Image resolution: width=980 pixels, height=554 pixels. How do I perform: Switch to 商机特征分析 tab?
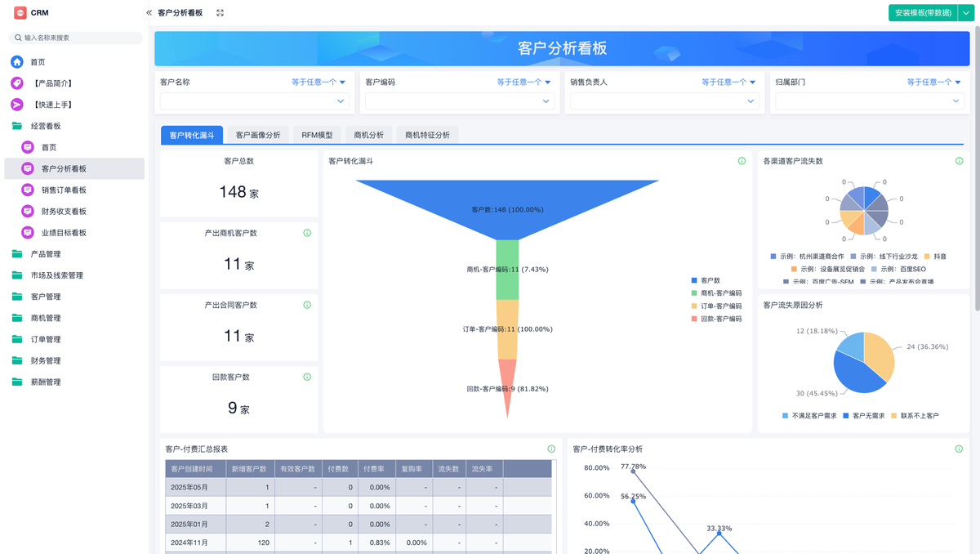[x=427, y=135]
